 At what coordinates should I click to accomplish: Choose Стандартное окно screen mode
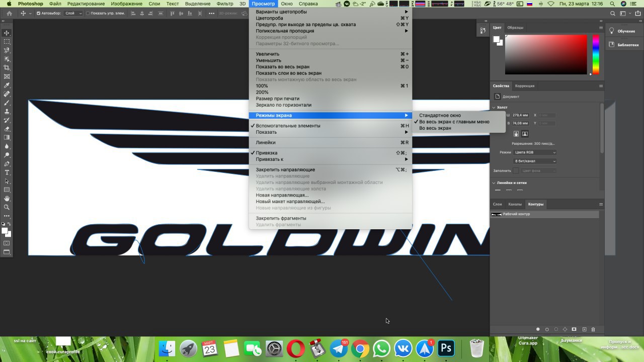pyautogui.click(x=458, y=115)
